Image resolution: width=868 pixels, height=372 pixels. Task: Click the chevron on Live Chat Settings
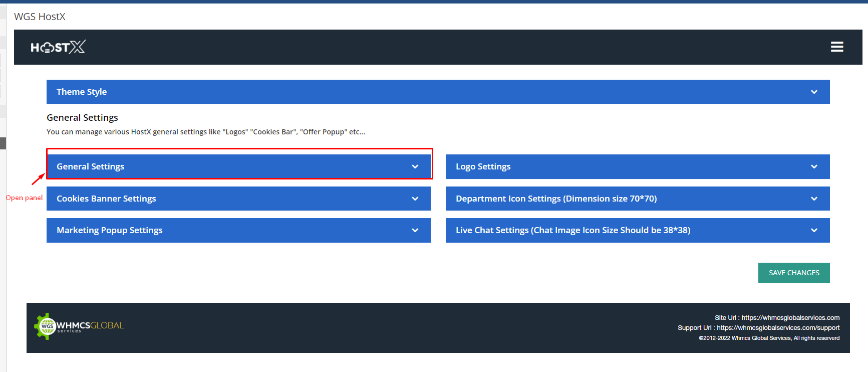click(x=814, y=231)
